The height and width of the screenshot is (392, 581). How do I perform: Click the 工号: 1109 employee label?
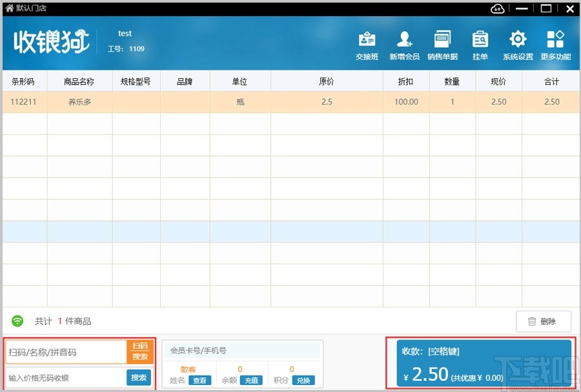pyautogui.click(x=126, y=48)
